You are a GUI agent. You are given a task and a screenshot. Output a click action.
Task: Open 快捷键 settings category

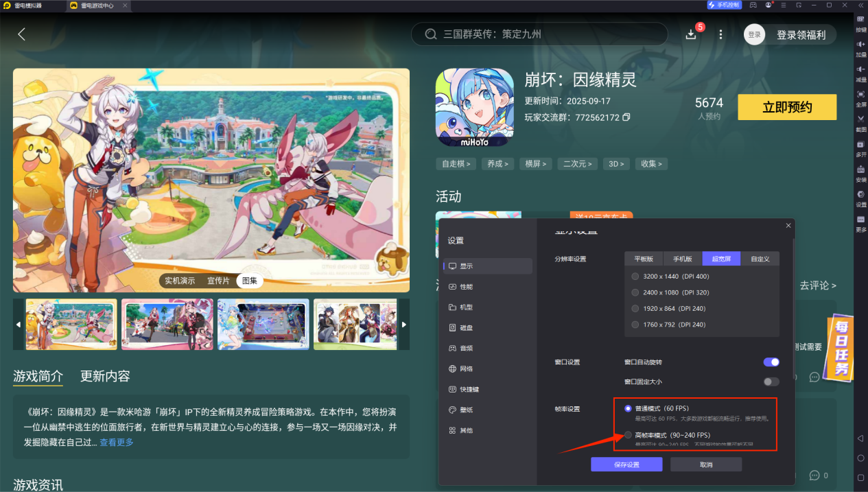click(488, 389)
